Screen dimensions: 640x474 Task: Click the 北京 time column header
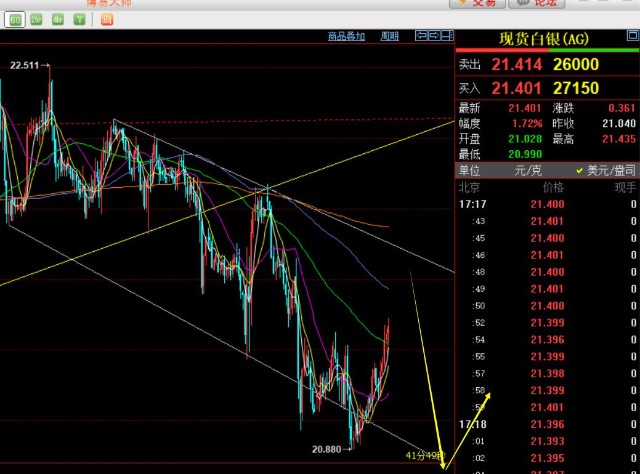(x=469, y=187)
